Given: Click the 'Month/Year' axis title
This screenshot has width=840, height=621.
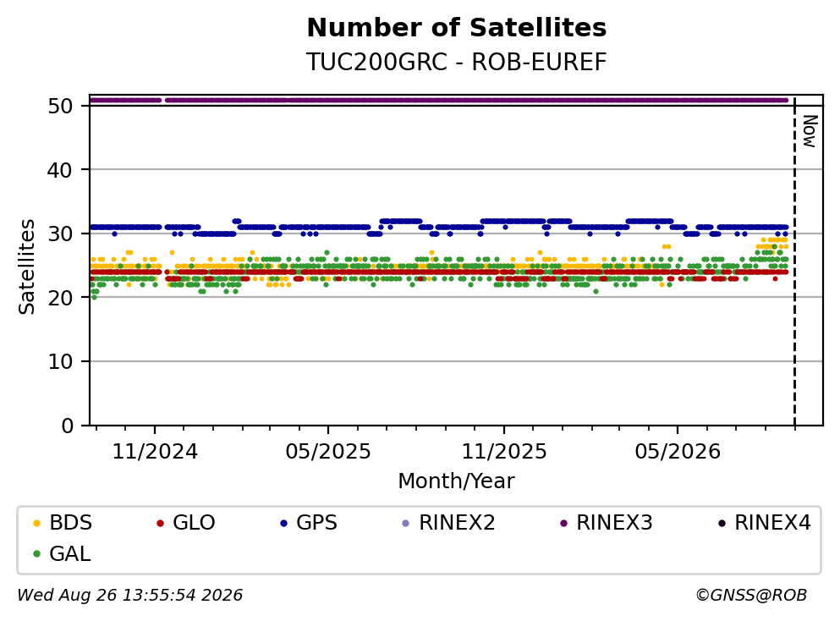Looking at the screenshot, I should point(456,481).
